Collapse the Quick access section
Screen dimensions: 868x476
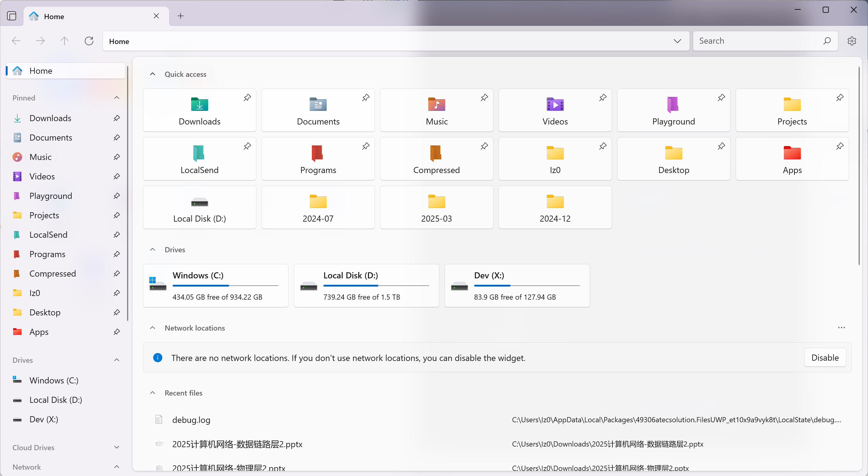[153, 74]
